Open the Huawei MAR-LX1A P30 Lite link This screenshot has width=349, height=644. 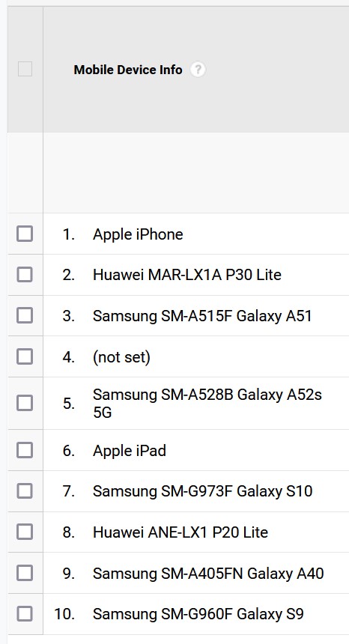(186, 274)
